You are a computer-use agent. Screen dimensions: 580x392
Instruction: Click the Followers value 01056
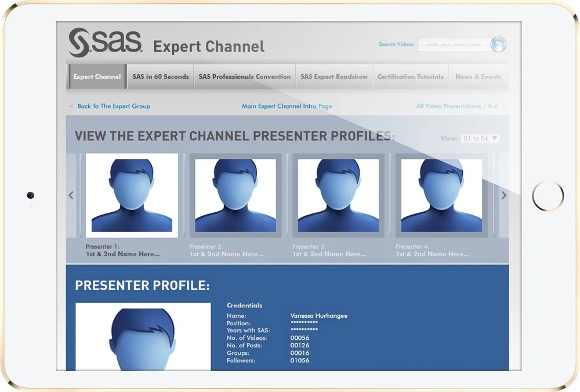tap(300, 360)
